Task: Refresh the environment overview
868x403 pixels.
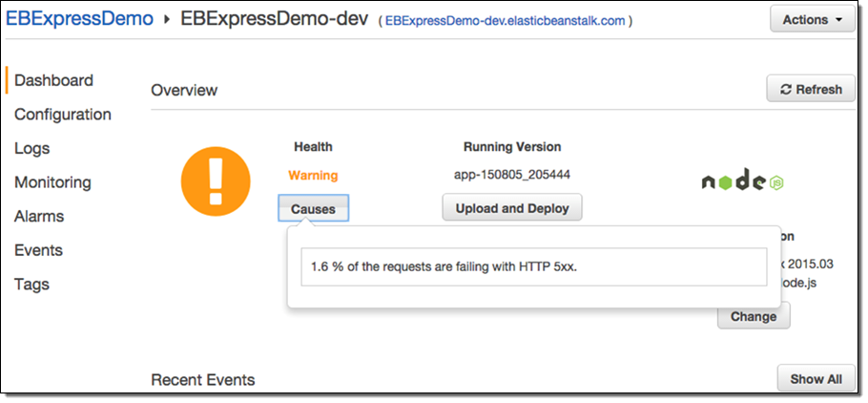Action: click(810, 89)
